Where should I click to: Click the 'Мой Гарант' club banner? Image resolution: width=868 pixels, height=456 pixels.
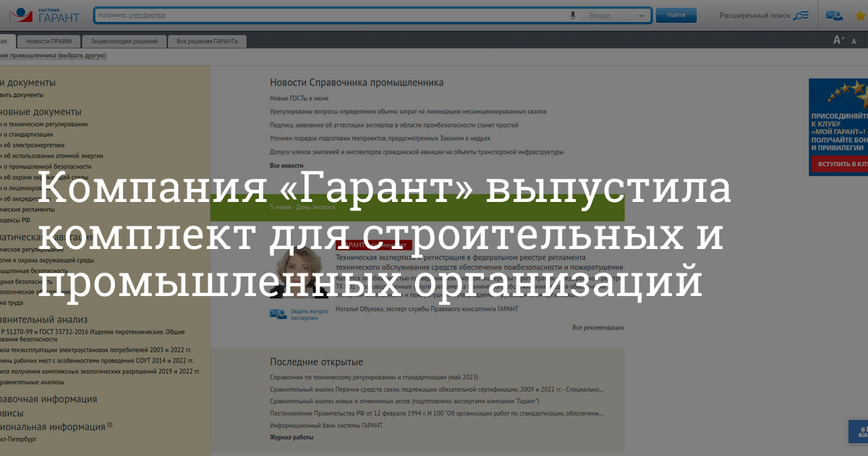click(838, 127)
